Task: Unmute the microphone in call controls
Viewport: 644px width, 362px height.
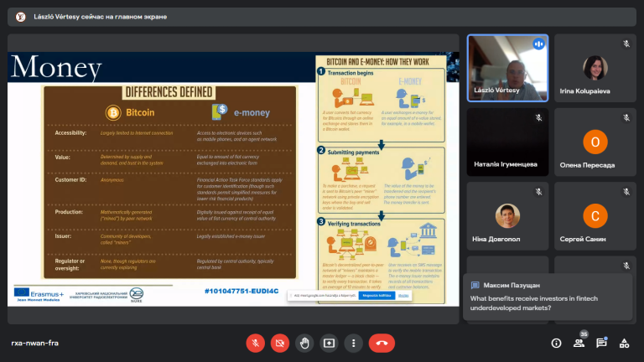Action: click(256, 343)
